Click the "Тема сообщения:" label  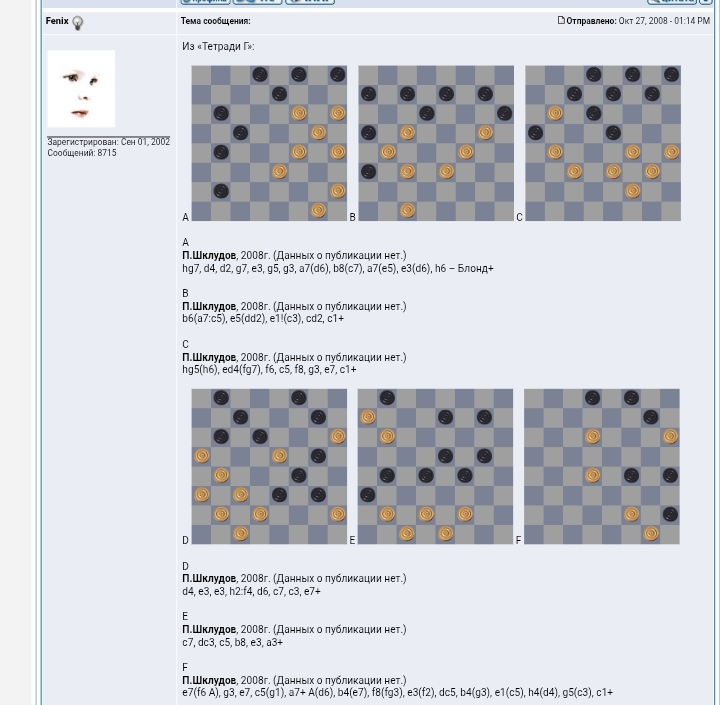tap(215, 21)
